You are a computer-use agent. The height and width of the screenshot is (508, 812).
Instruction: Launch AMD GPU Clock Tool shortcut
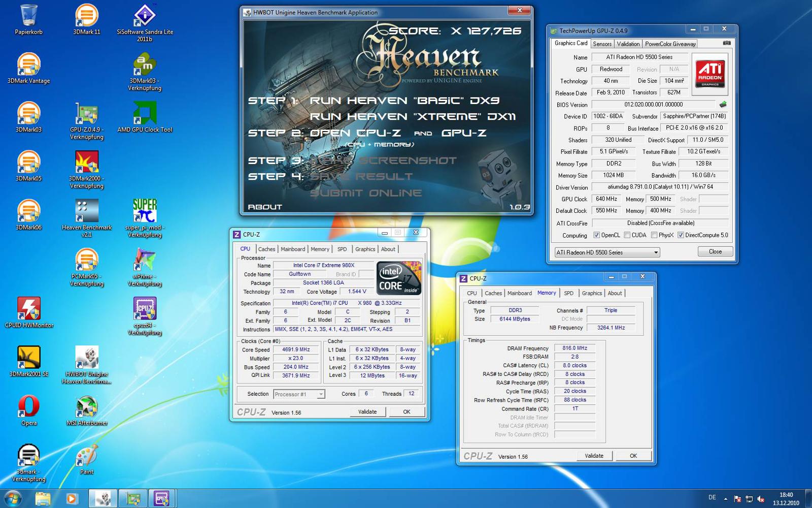145,117
